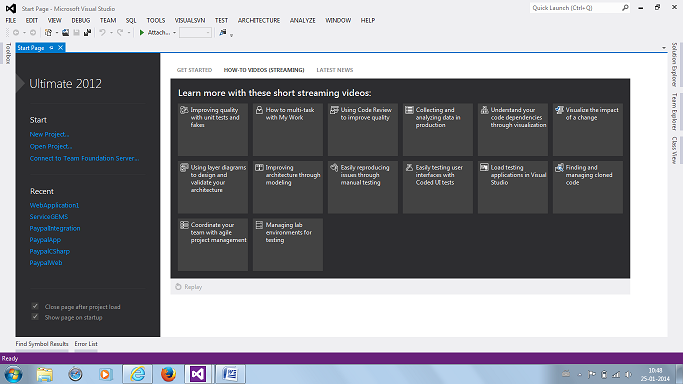Click the Navigate Forward toolbar icon
Image resolution: width=683 pixels, height=384 pixels.
click(33, 33)
